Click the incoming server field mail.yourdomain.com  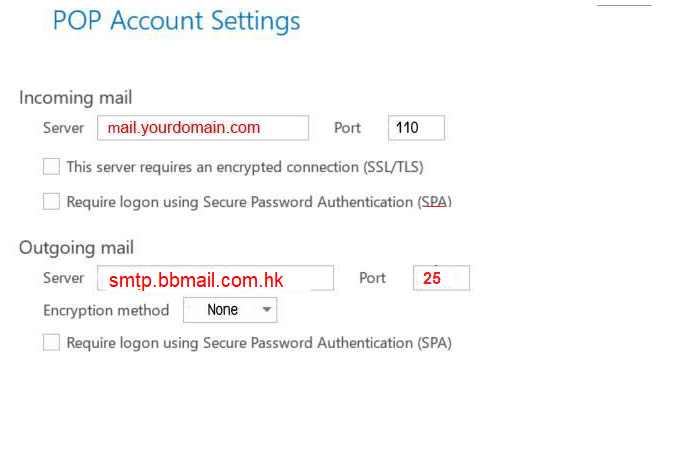point(203,128)
